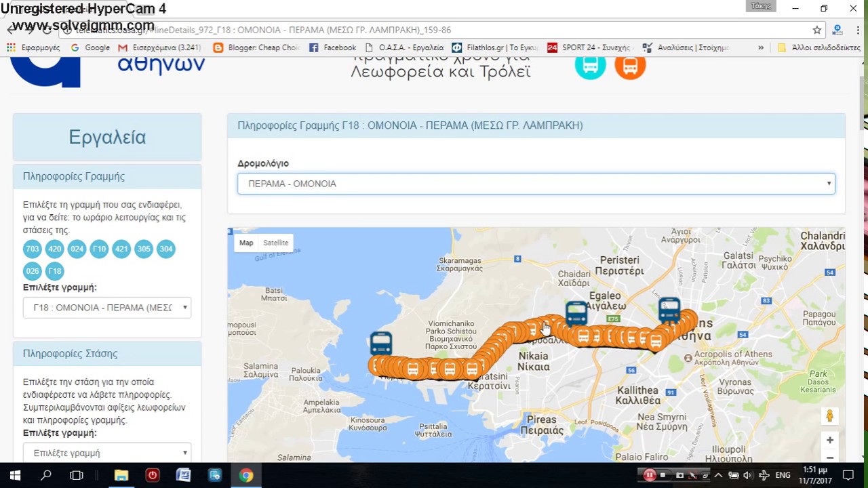Open Ο.Α.Σ.Α. - Εργαλεία bookmark

point(404,47)
